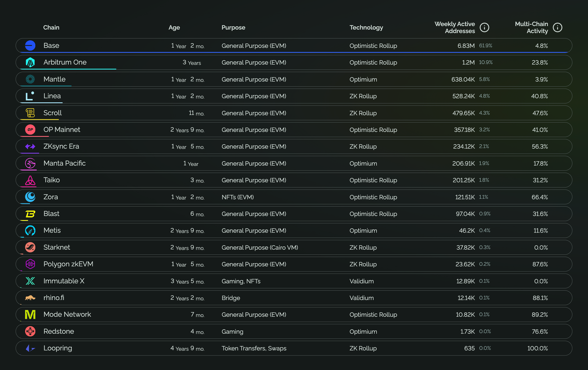Click Arbitrum One's 23.8% multi-chain value
588x370 pixels.
tap(539, 63)
